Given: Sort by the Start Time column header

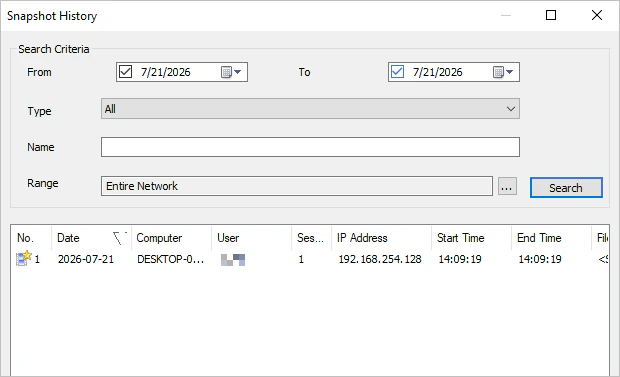Looking at the screenshot, I should pyautogui.click(x=472, y=238).
